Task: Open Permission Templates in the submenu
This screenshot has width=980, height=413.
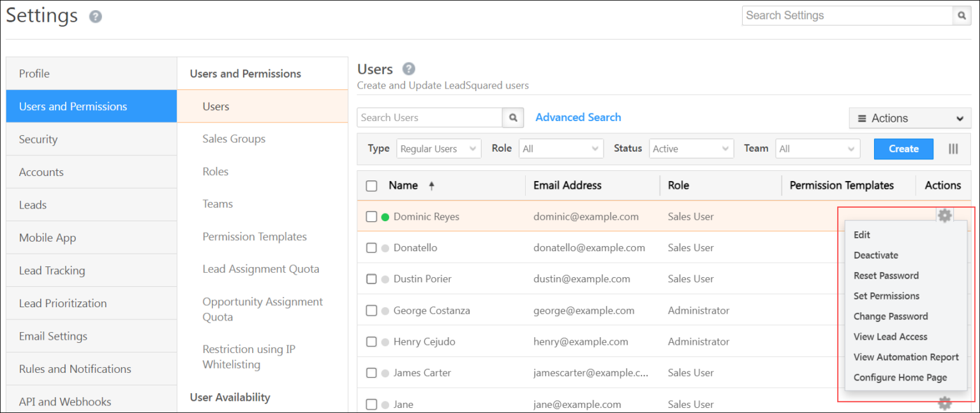Action: coord(255,237)
